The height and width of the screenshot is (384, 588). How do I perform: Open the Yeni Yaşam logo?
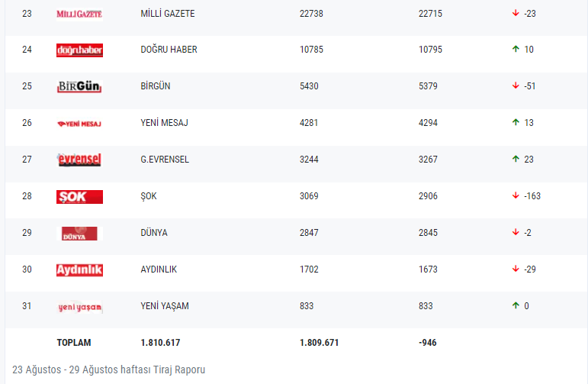click(x=79, y=307)
